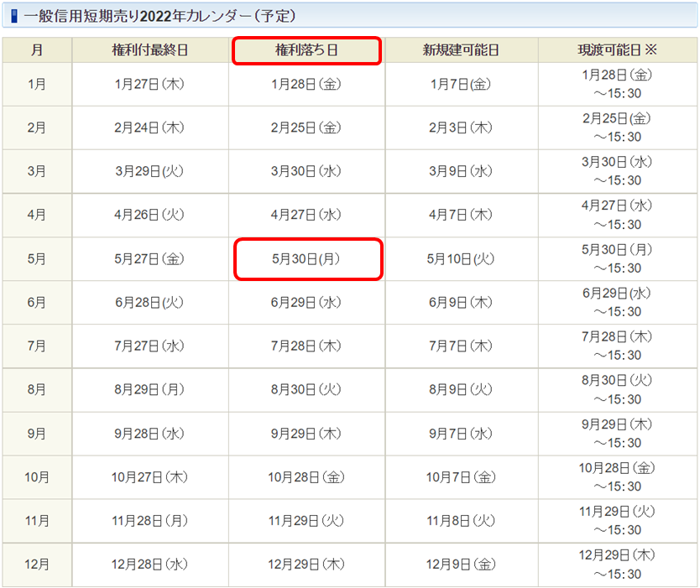The image size is (700, 588).
Task: Click the highlighted 5月30日(月) ex-rights cell
Action: [306, 259]
